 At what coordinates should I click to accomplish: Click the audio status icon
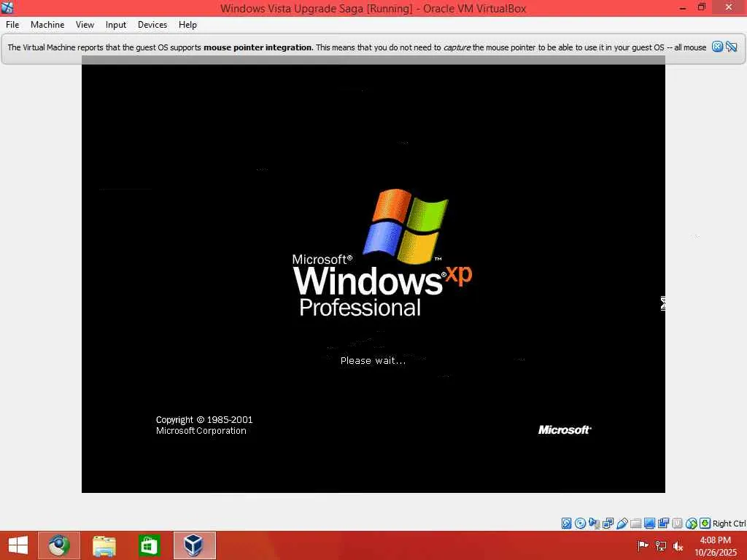(x=594, y=524)
